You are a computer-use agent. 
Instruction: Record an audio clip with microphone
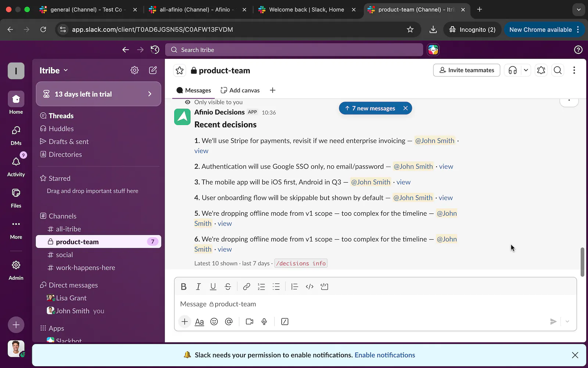pyautogui.click(x=264, y=322)
